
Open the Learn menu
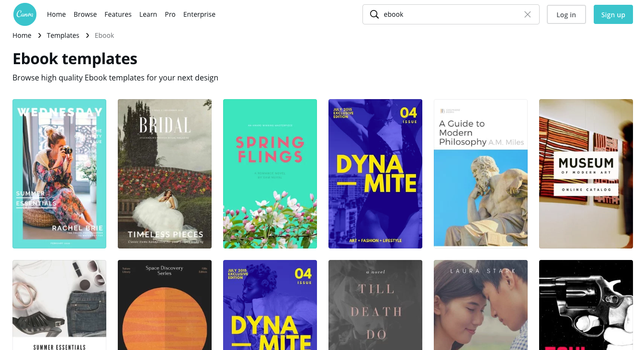(148, 14)
